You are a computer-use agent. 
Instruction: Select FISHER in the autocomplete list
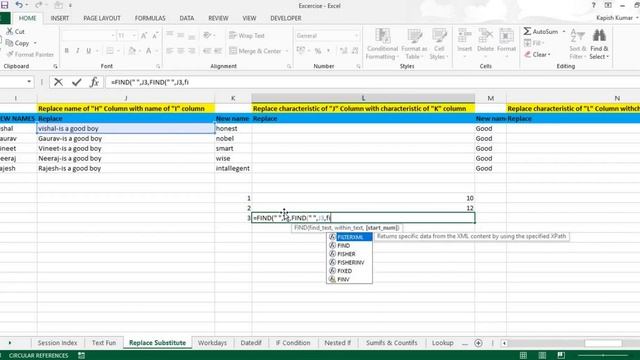point(349,254)
